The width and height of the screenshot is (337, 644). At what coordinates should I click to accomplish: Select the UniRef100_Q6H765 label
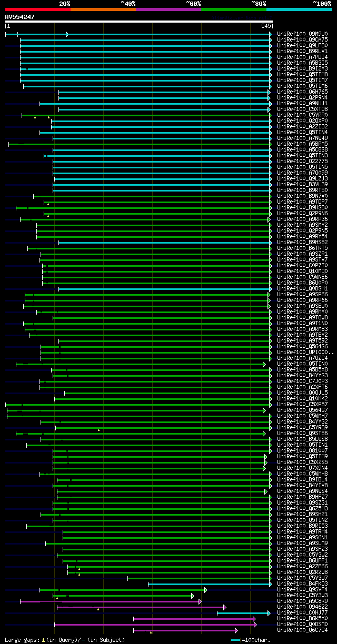302,92
